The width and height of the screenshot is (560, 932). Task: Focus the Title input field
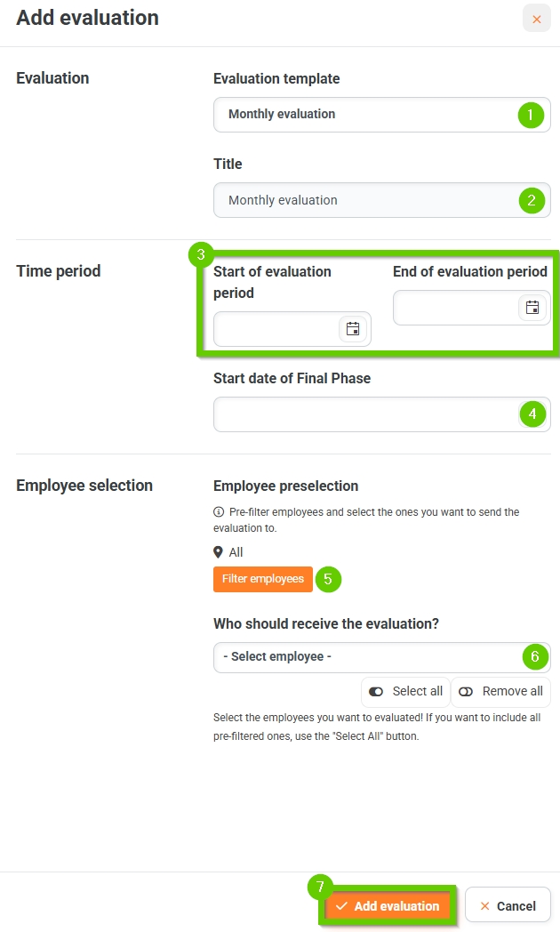(382, 200)
